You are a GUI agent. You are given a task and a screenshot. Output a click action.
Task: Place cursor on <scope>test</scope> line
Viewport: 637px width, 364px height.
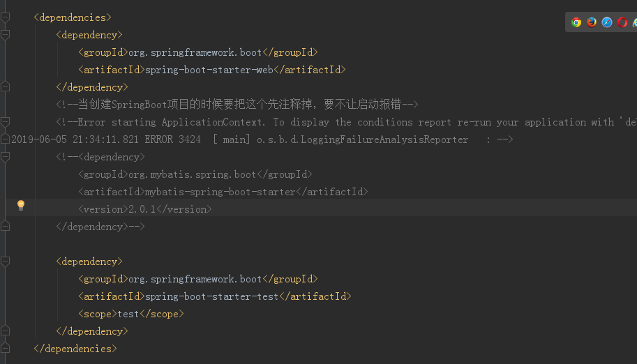(131, 314)
